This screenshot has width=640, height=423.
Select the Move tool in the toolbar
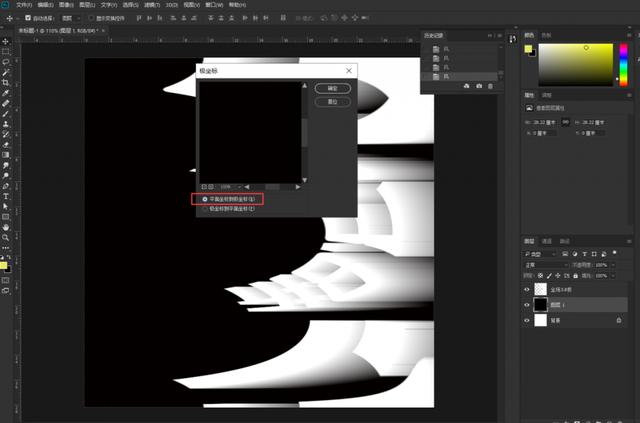tap(6, 39)
